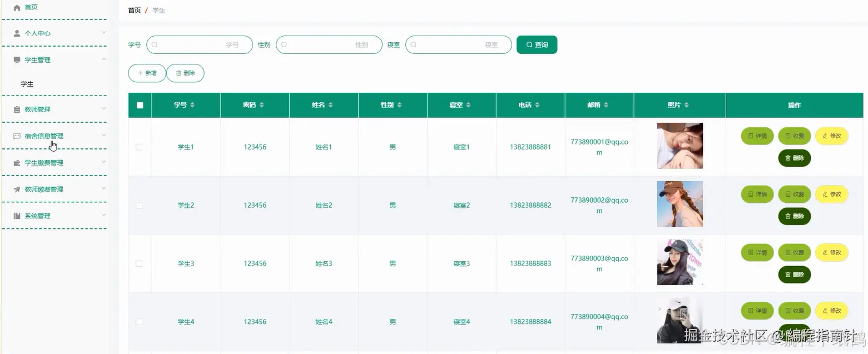Go to 首页 breadcrumb link
This screenshot has width=868, height=354.
[135, 11]
